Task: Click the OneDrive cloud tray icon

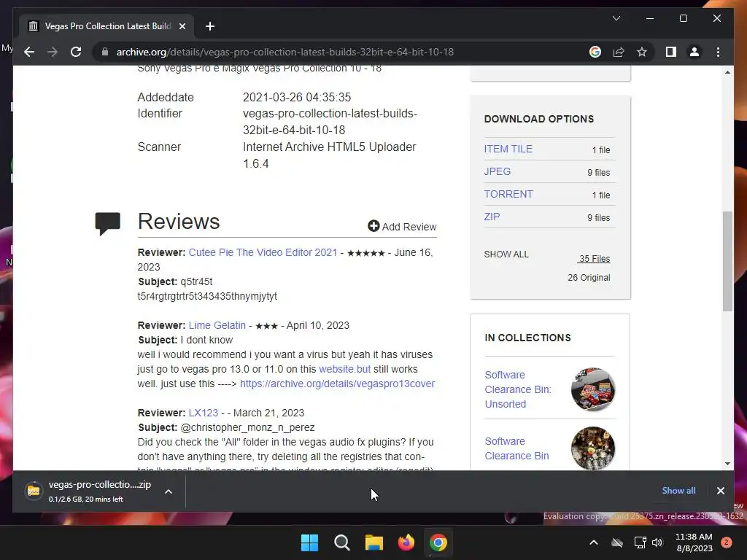Action: coord(617,542)
